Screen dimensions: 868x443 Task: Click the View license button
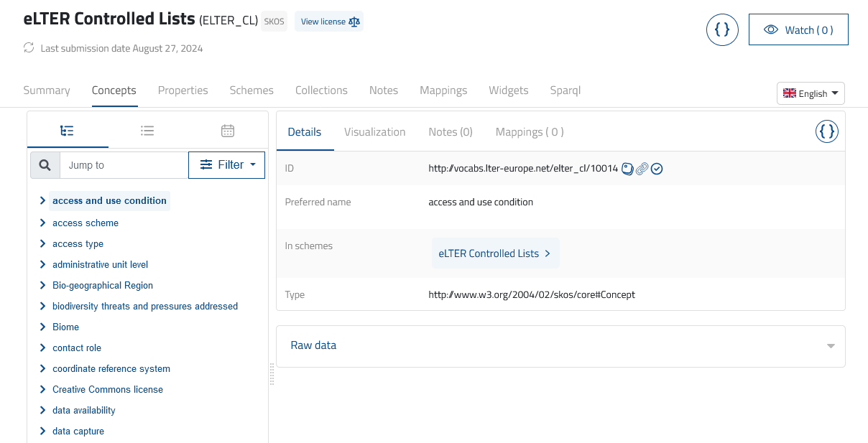(329, 22)
